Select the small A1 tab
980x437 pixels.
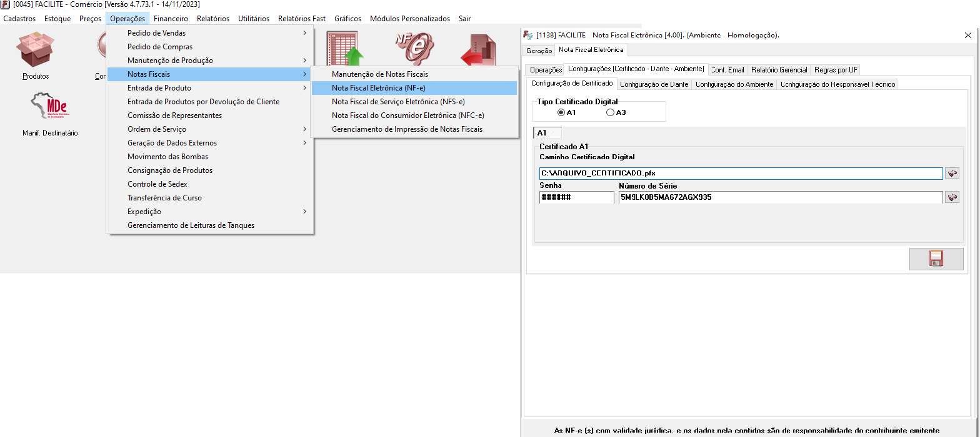click(x=547, y=132)
